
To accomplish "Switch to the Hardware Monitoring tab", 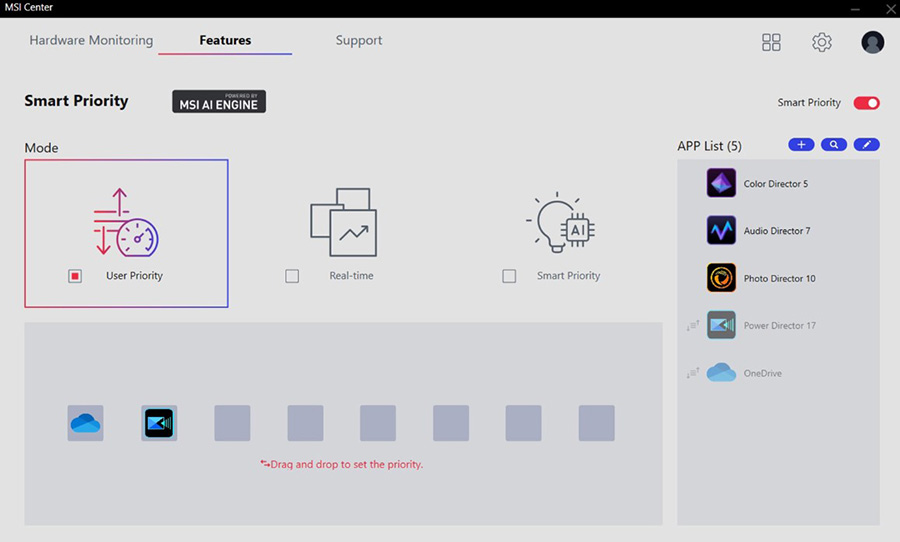I will (x=91, y=41).
